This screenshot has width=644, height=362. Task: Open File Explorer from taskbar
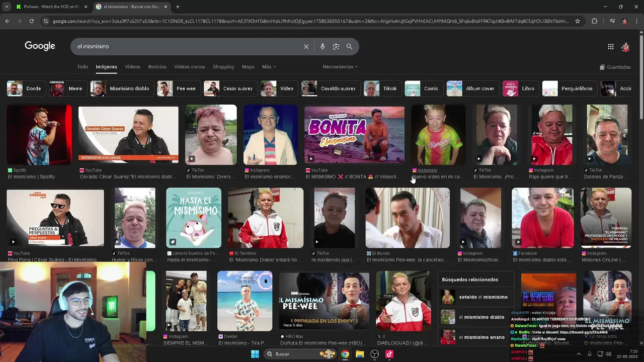[360, 354]
